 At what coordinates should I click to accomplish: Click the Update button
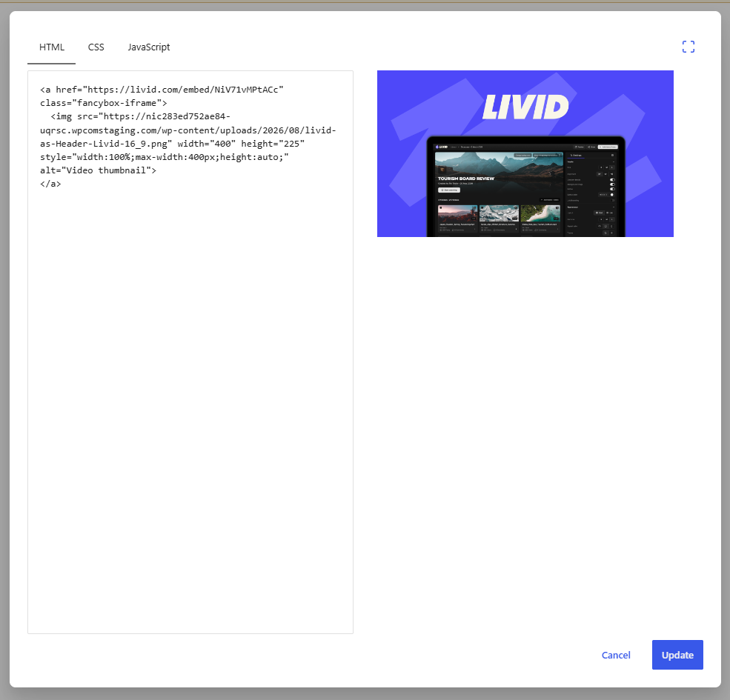pos(677,655)
